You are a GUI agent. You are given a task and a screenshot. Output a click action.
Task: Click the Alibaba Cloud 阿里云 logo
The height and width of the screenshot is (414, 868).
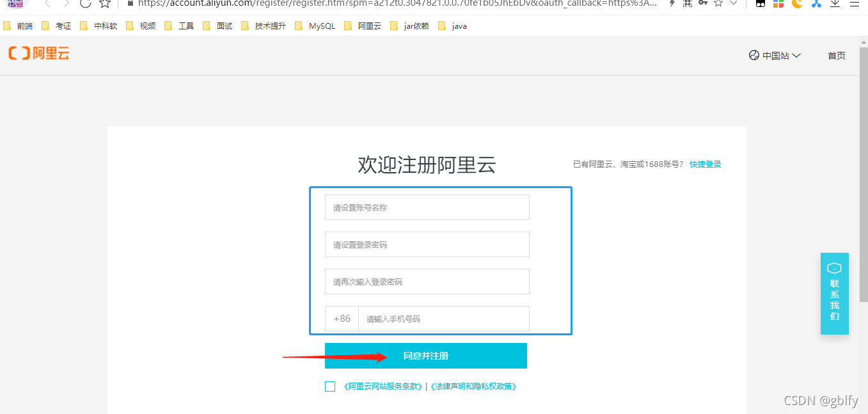38,54
